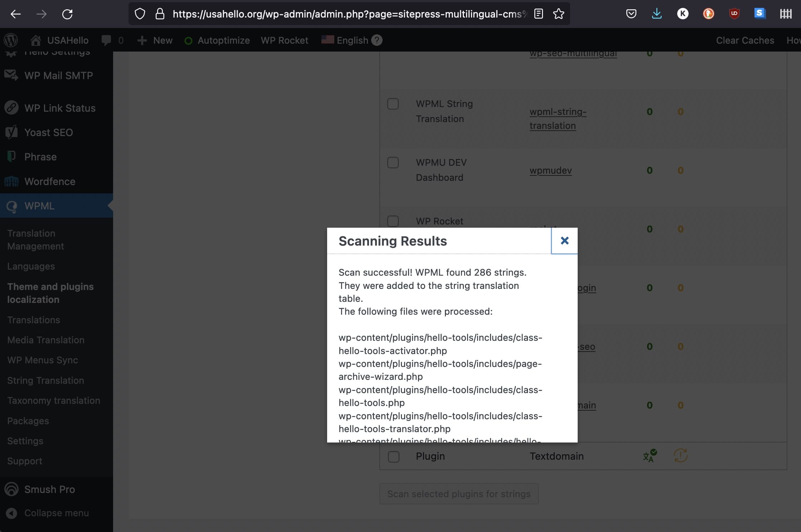The height and width of the screenshot is (532, 801).
Task: Open USAHello site menu in admin bar
Action: 59,40
